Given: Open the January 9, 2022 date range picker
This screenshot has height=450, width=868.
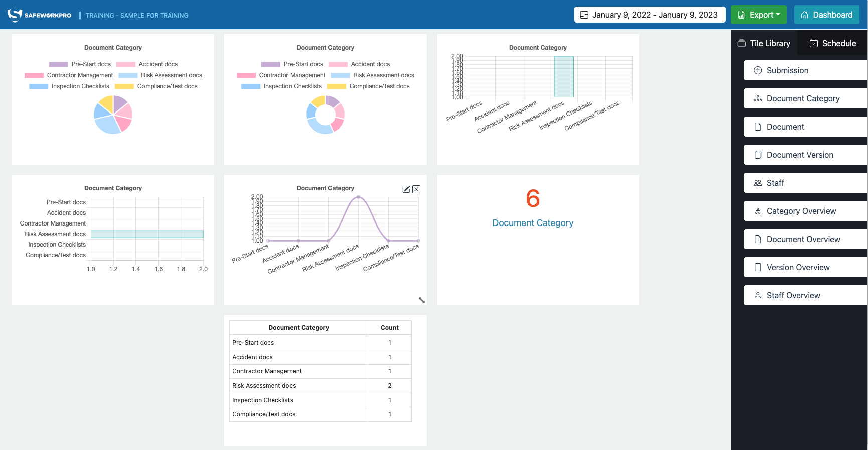Looking at the screenshot, I should [650, 15].
